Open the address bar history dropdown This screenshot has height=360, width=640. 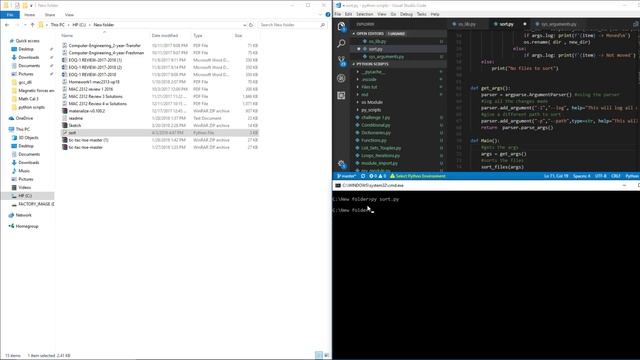244,25
